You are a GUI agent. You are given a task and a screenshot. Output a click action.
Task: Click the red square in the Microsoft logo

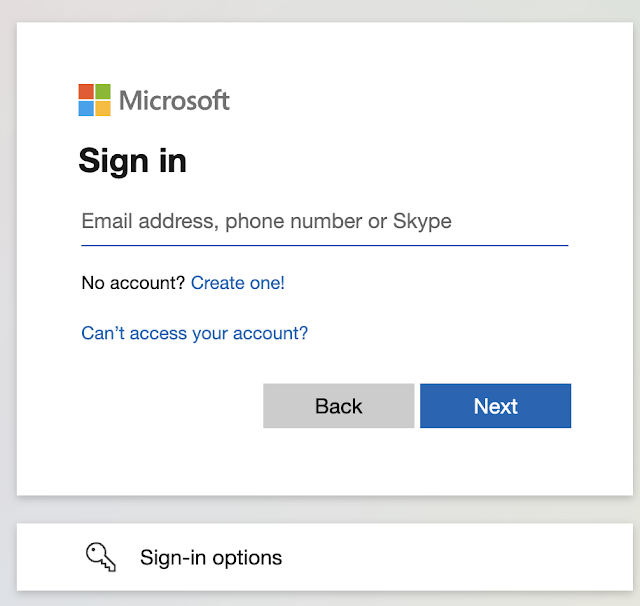(x=87, y=92)
